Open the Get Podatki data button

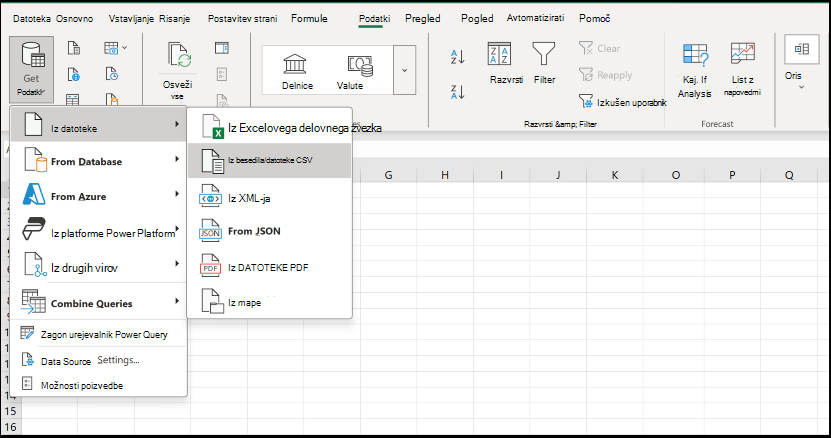point(31,69)
